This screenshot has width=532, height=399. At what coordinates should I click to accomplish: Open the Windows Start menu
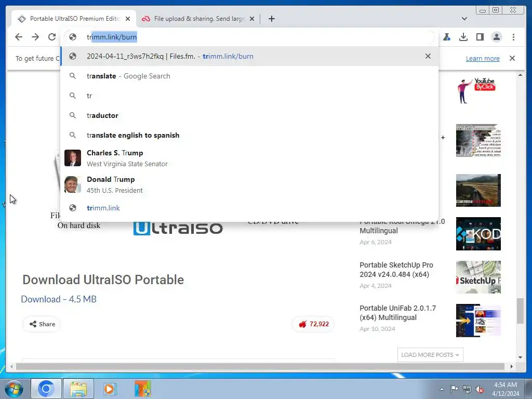[x=14, y=389]
